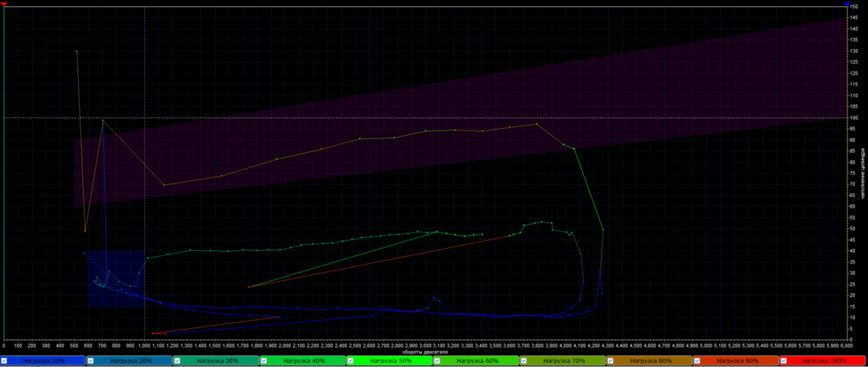868x367 pixels.
Task: Toggle the Нагрузка 10% series checkbox
Action: point(4,360)
